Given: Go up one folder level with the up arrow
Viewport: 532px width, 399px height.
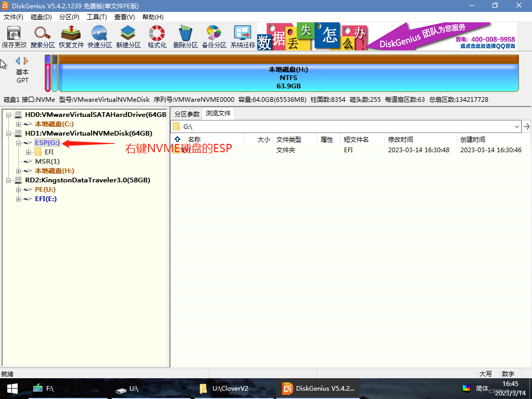Looking at the screenshot, I should 177,139.
